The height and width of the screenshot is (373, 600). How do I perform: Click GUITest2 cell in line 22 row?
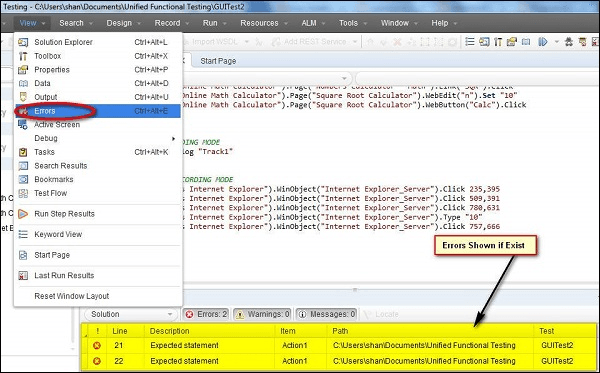(557, 361)
